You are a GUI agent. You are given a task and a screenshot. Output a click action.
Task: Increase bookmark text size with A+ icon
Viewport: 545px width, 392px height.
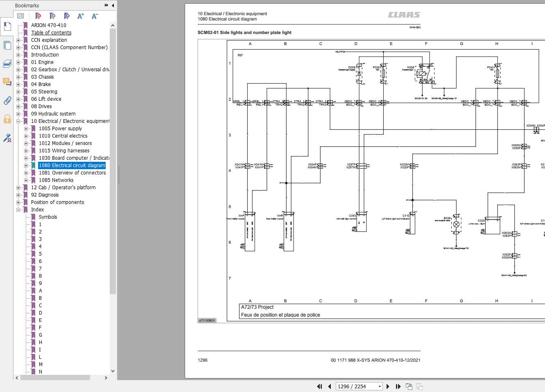point(81,16)
